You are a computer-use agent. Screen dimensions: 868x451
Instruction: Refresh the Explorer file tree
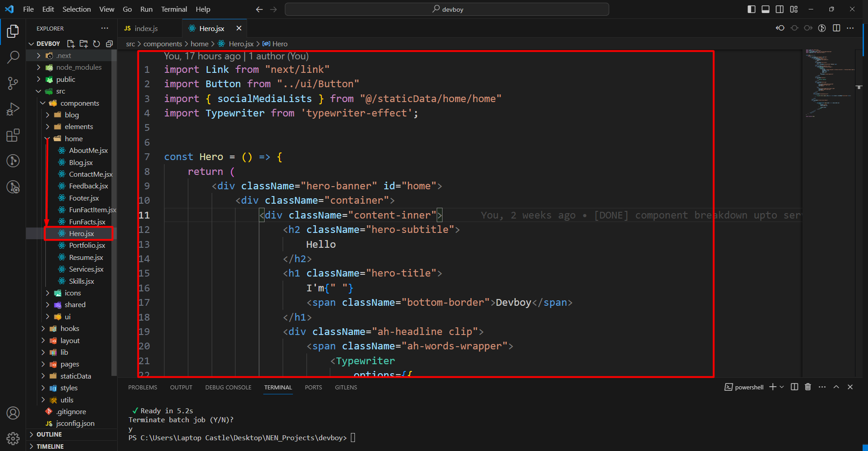tap(96, 44)
